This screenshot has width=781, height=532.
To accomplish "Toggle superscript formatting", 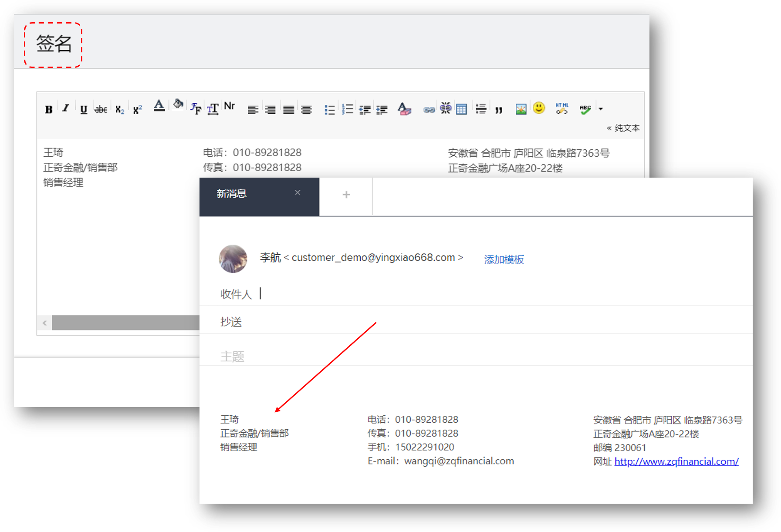I will [138, 109].
